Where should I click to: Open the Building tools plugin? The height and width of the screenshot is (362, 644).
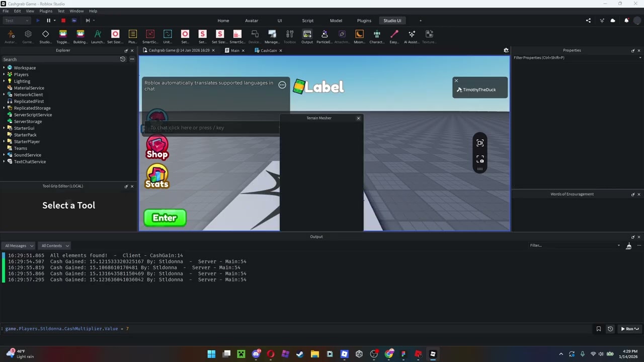(80, 37)
